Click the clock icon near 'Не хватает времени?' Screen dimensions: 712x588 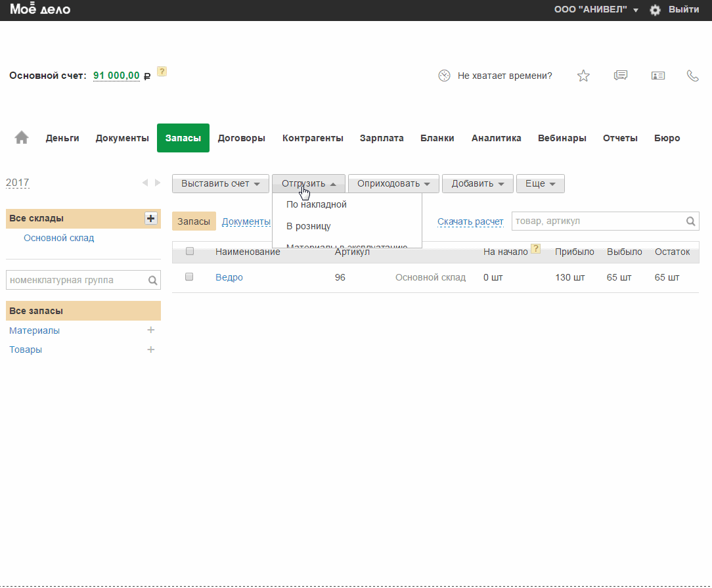[x=445, y=76]
